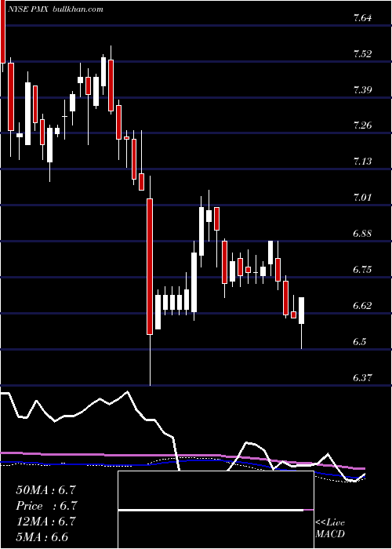This screenshot has height=549, width=392.
Task: Click the 7.13 price axis label
Action: [362, 162]
